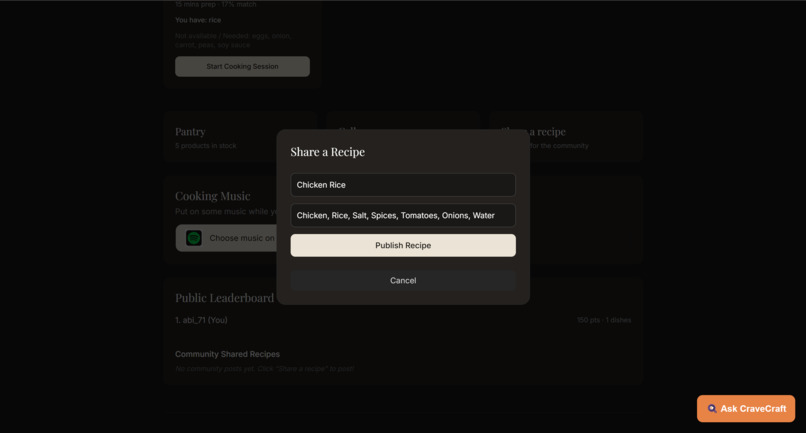
Task: Click the magnifier icon in Ask CraveCraft
Action: click(x=712, y=408)
